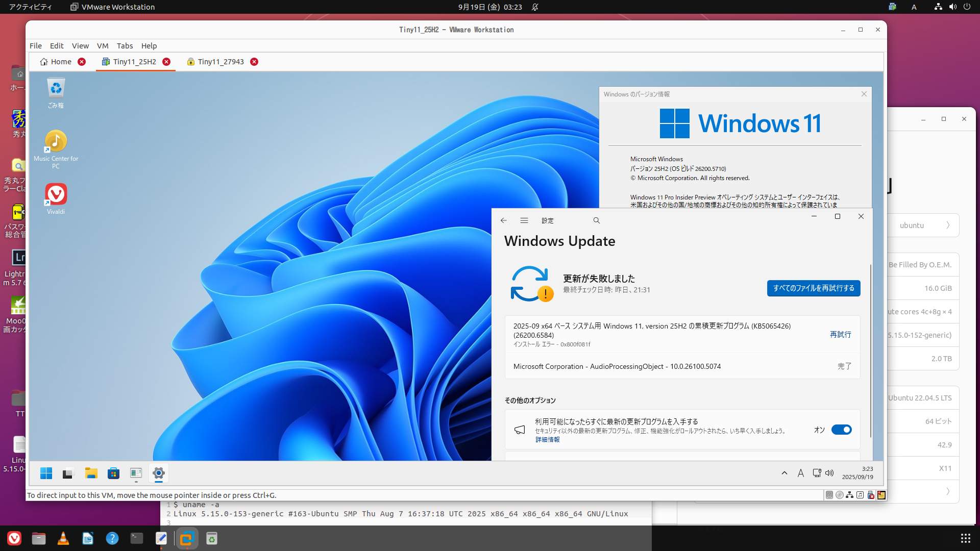The height and width of the screenshot is (551, 980).
Task: Click the 詳細情報 link
Action: pyautogui.click(x=547, y=440)
